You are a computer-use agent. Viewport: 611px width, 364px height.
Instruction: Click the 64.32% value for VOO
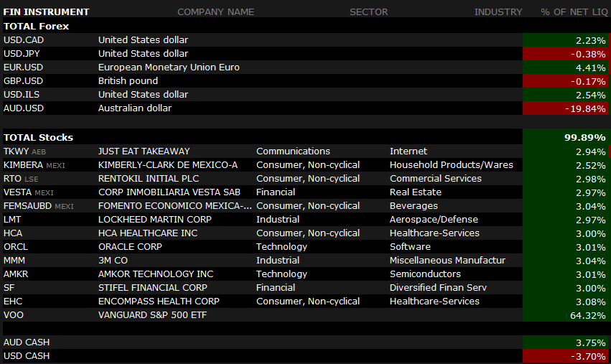[x=588, y=315]
